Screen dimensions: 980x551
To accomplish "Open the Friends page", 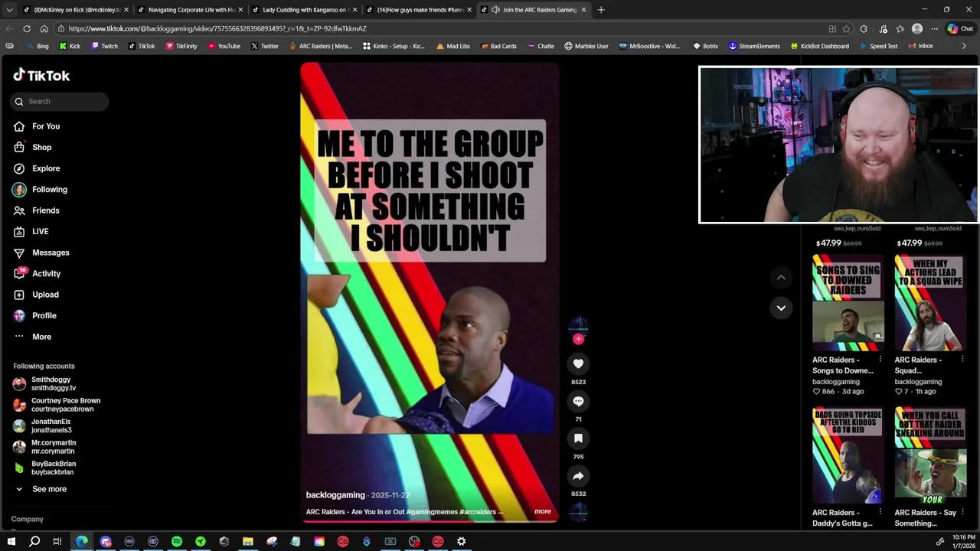I will pyautogui.click(x=45, y=210).
